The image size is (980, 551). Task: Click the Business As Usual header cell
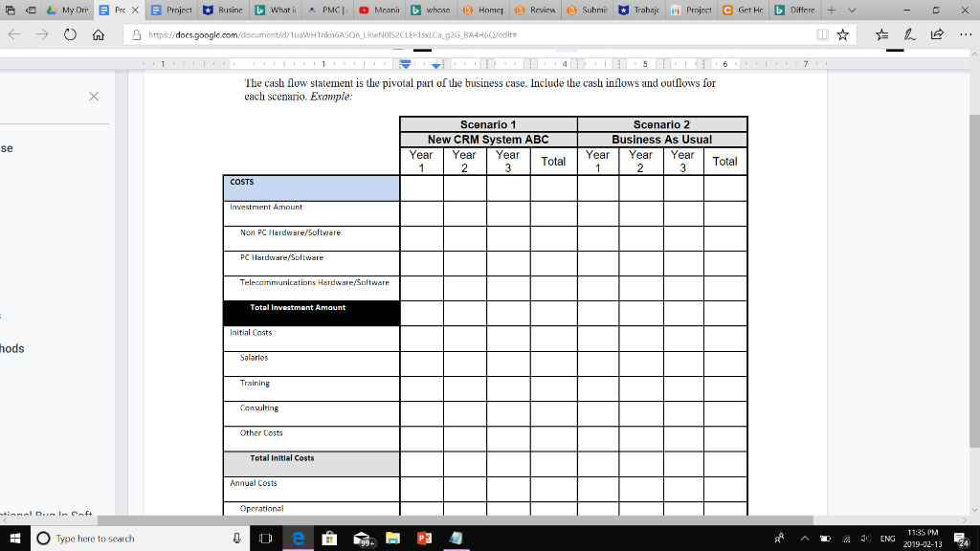pos(662,140)
